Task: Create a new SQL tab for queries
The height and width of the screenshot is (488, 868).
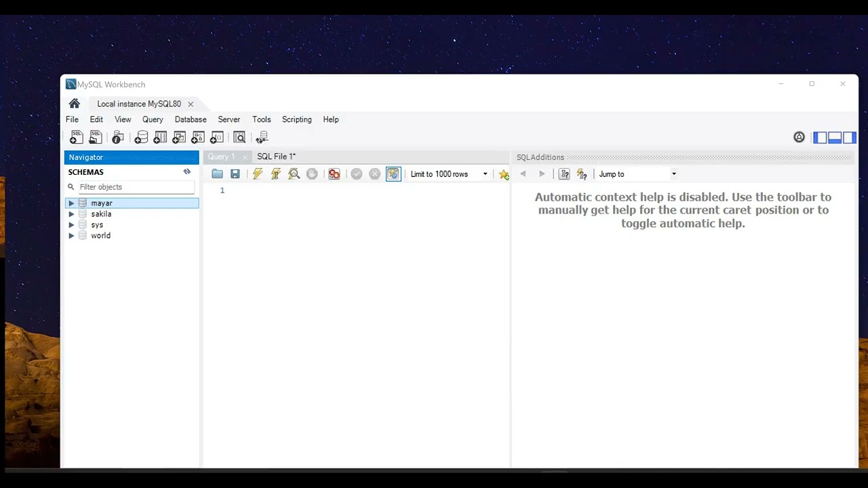Action: (77, 138)
